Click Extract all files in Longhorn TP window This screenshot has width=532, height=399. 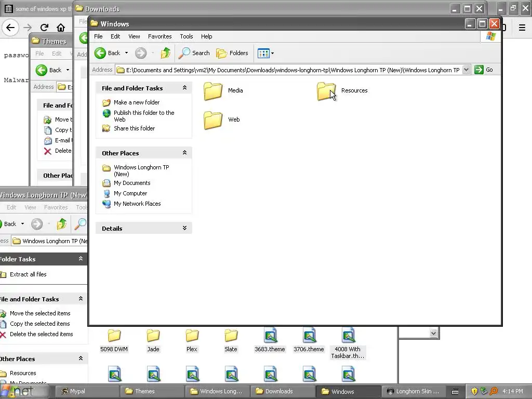[x=28, y=274]
